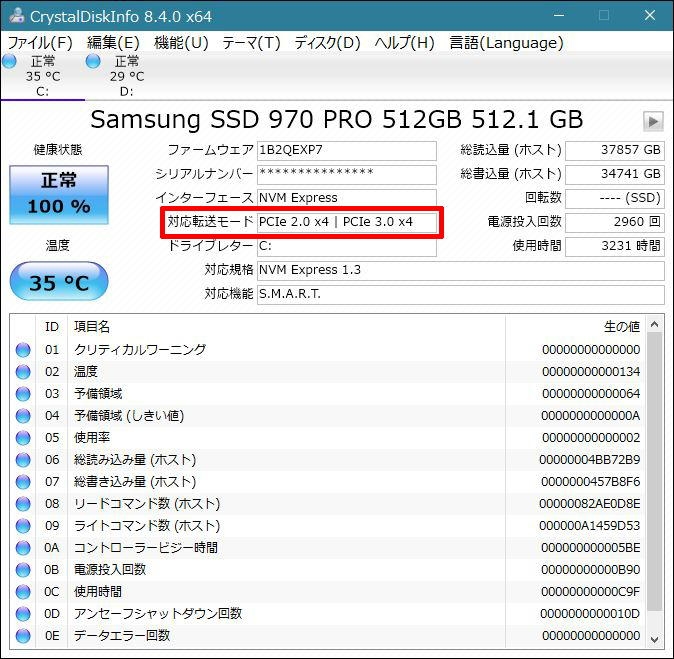
Task: Click the blue status orb for drive D:
Action: click(x=93, y=61)
